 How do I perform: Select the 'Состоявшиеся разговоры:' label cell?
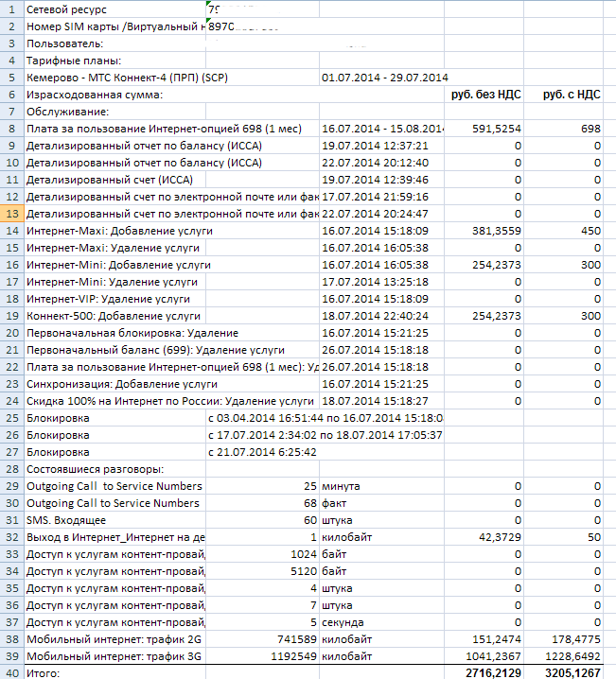tap(95, 468)
